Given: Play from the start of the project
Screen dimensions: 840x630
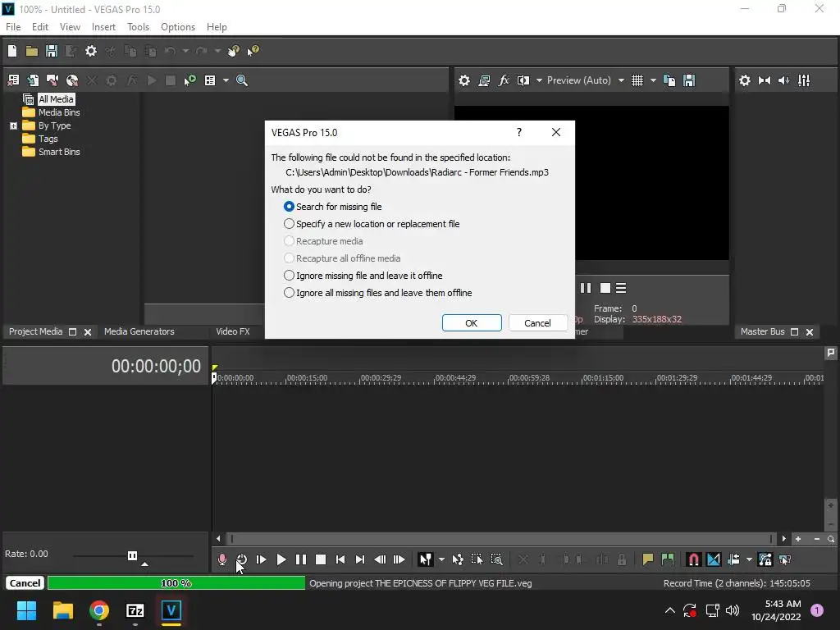Looking at the screenshot, I should click(x=262, y=559).
